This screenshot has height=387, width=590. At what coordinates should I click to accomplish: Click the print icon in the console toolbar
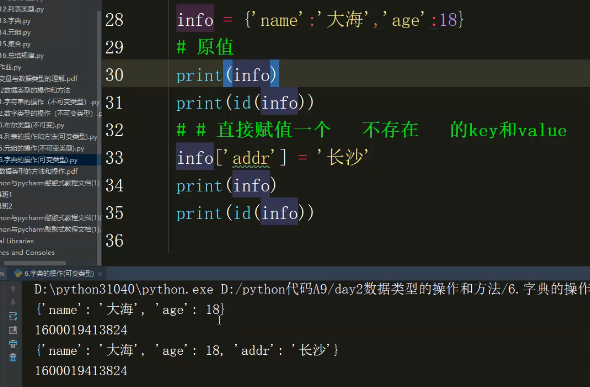(x=13, y=343)
